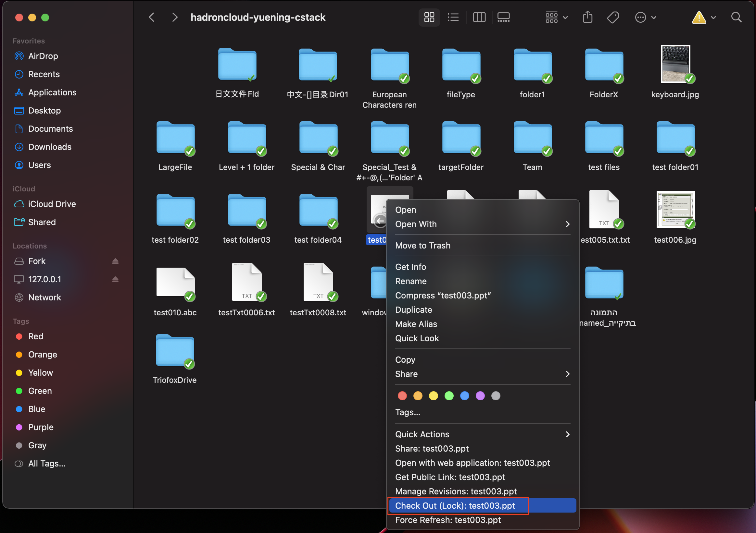Expand the Open With submenu arrow
The height and width of the screenshot is (533, 756).
[x=567, y=224]
